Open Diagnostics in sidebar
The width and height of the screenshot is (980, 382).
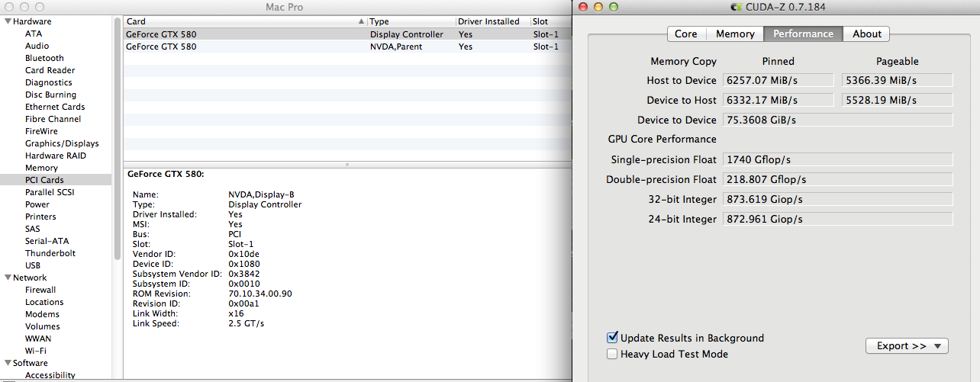pyautogui.click(x=48, y=82)
